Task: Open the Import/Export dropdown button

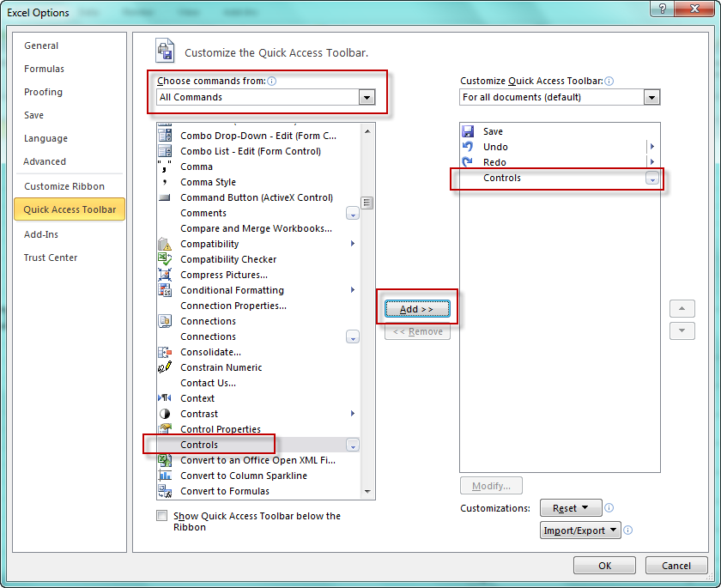Action: pos(580,530)
